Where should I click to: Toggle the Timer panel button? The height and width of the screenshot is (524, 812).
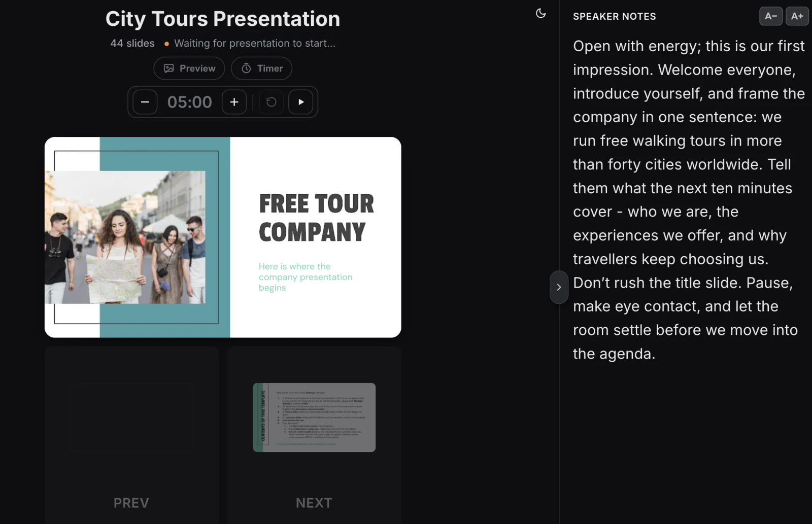point(261,68)
